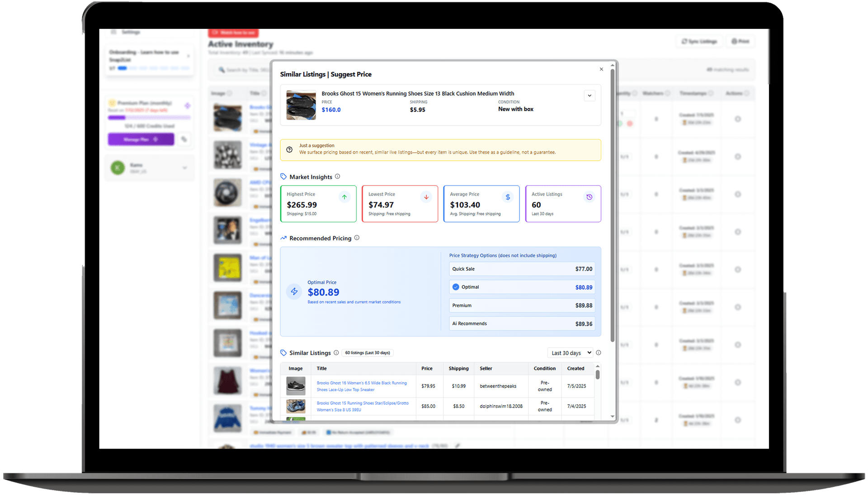Click the red down-arrow icon on Lowest Price
868x495 pixels.
click(x=426, y=197)
